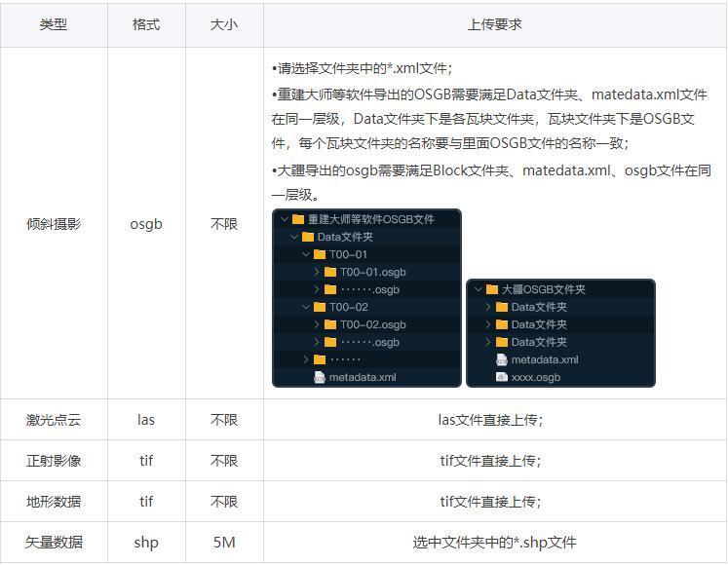Click the folder icon of the T00-02 row
This screenshot has height=565, width=728.
click(320, 307)
